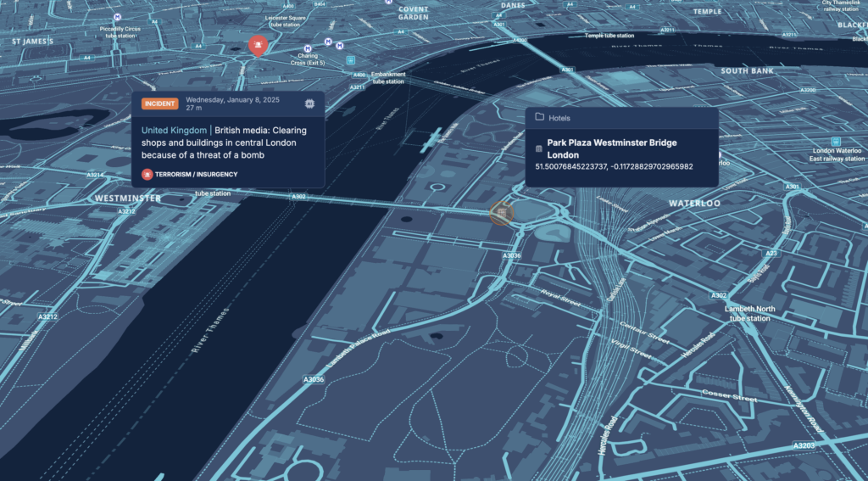This screenshot has height=481, width=868.
Task: Click the red Terrorism / Insurgency category icon
Action: (x=147, y=174)
